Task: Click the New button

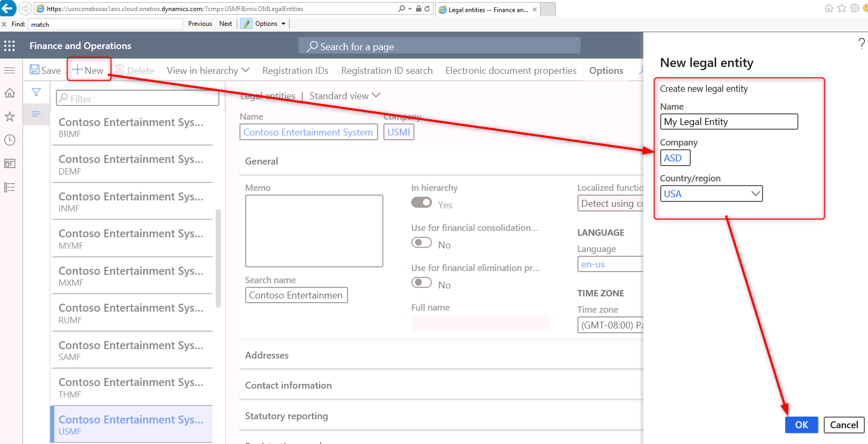Action: tap(89, 70)
